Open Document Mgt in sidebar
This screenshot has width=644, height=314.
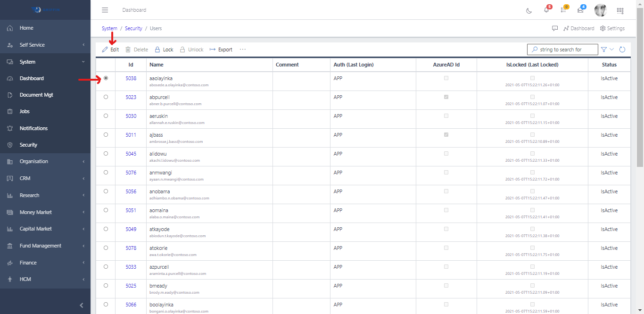point(36,95)
